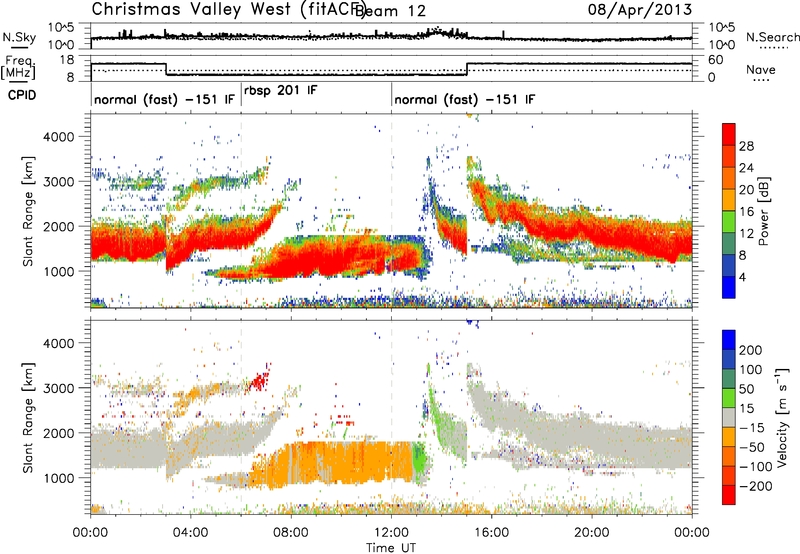Click the date '08/Apr/2013'

640,10
